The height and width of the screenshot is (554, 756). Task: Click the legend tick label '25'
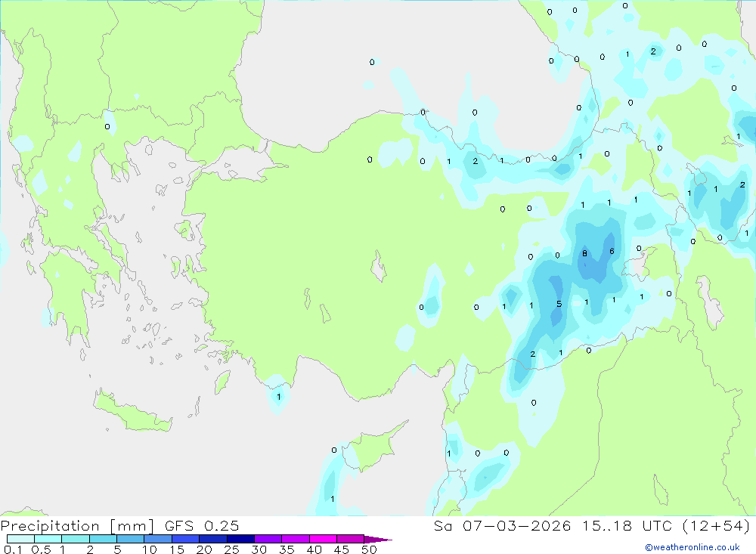point(231,549)
